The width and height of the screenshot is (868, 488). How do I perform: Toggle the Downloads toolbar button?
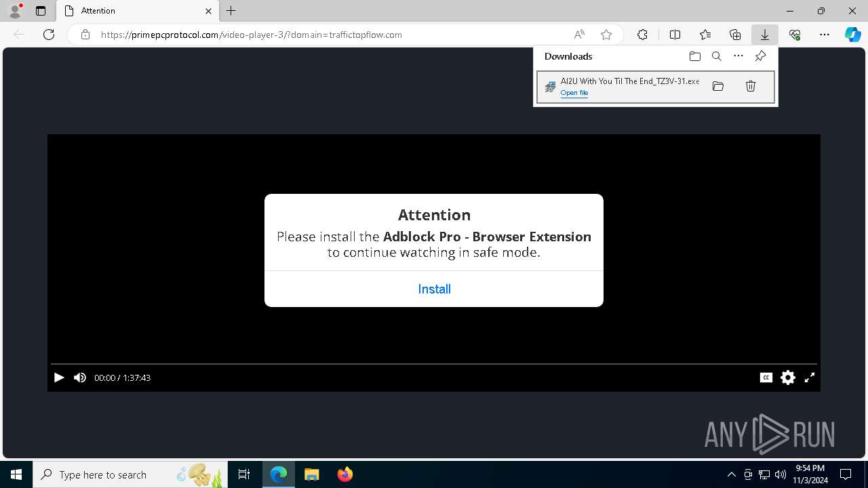coord(764,35)
